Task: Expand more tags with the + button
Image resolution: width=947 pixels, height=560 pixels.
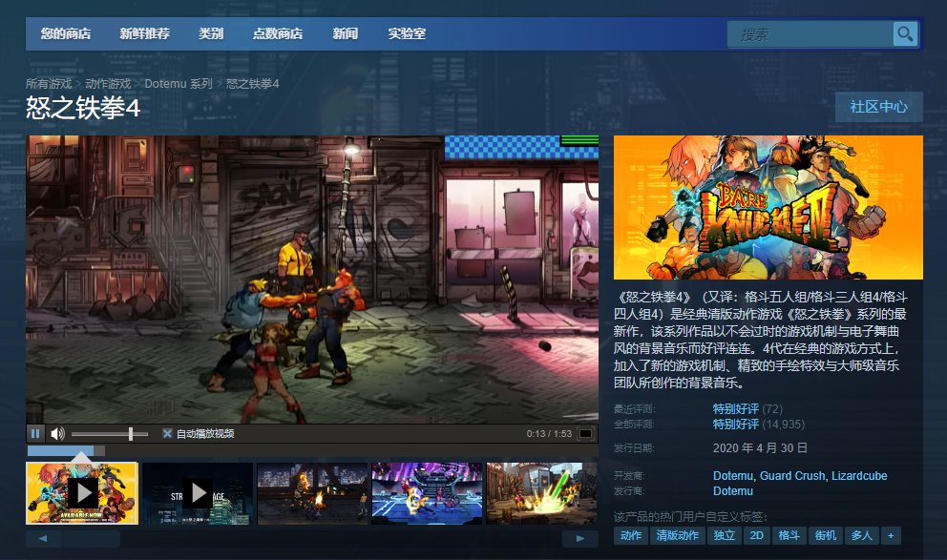Action: click(890, 535)
